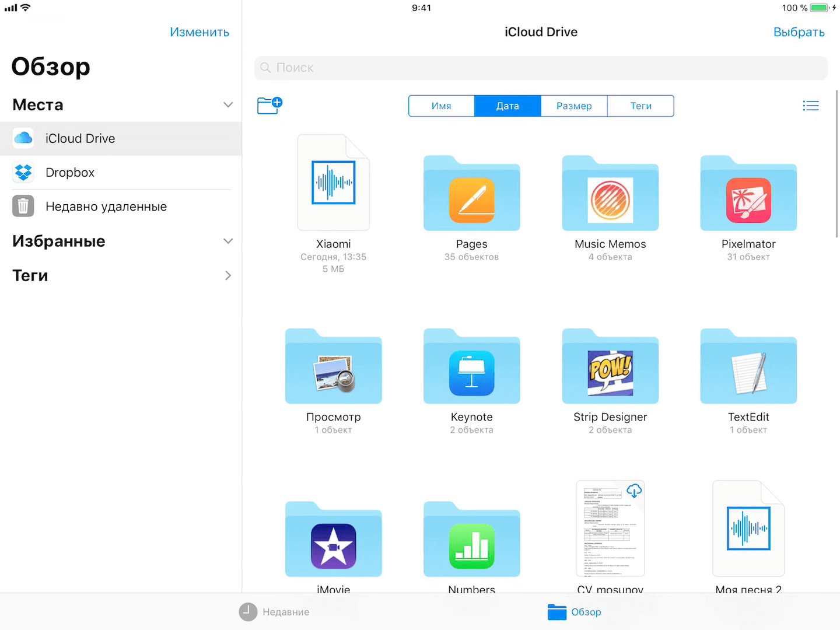
Task: Open the Pages folder
Action: pyautogui.click(x=471, y=193)
